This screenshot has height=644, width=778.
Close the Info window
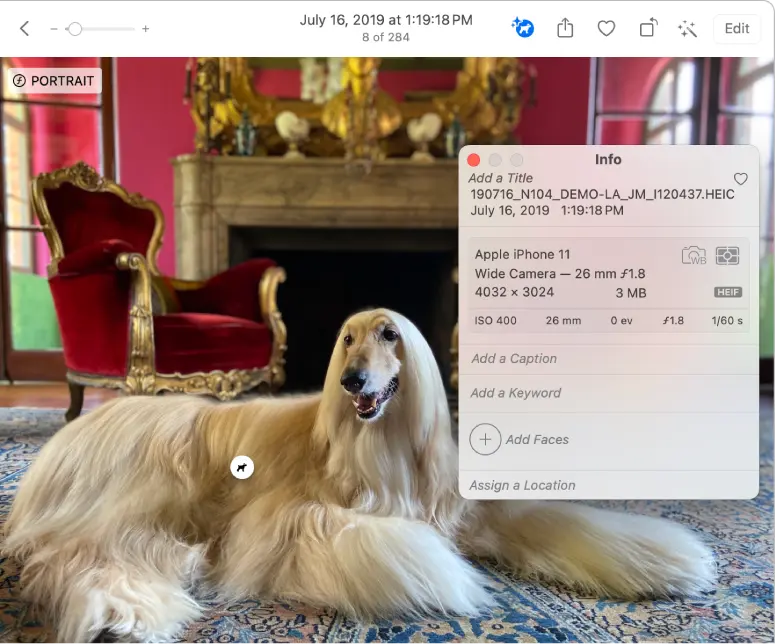[473, 160]
